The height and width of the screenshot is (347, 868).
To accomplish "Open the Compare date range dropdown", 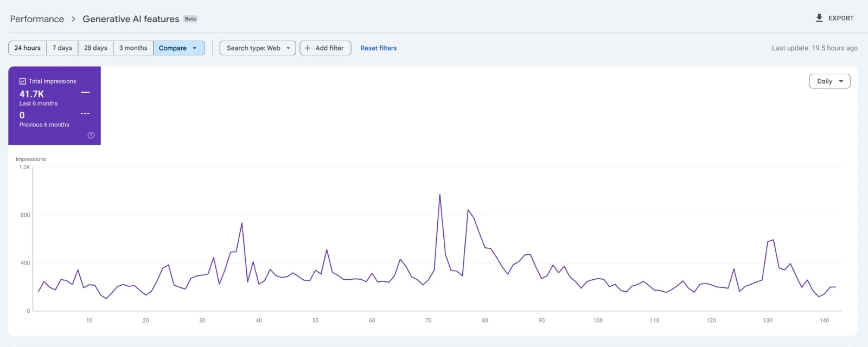I will pyautogui.click(x=179, y=48).
